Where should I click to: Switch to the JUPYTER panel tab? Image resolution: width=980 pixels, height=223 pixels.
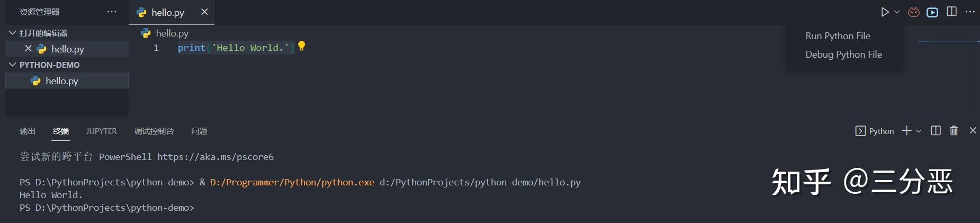coord(101,131)
